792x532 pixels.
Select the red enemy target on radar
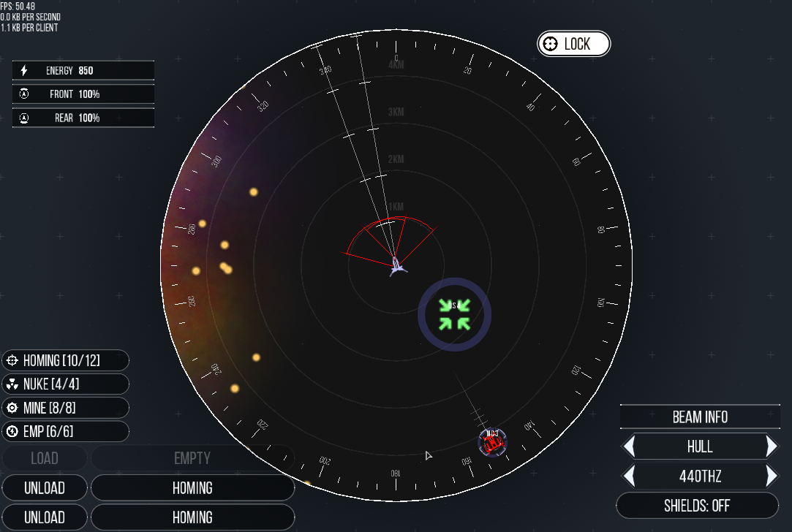(492, 441)
